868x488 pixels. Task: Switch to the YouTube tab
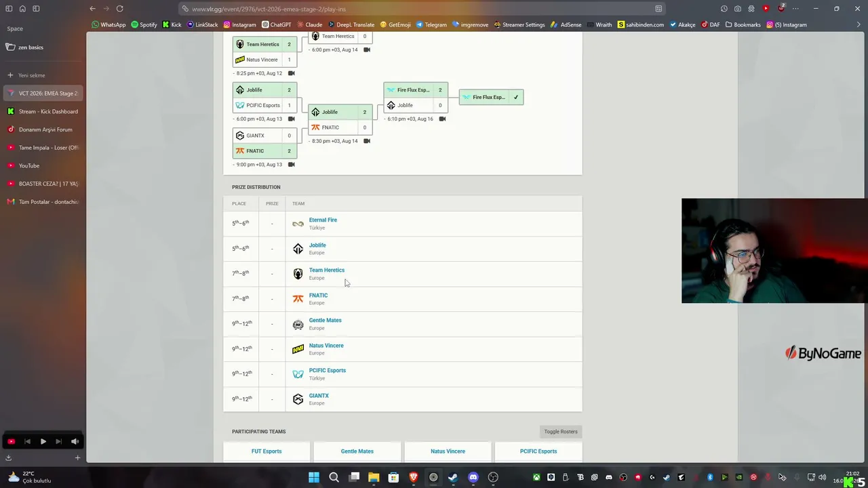43,165
